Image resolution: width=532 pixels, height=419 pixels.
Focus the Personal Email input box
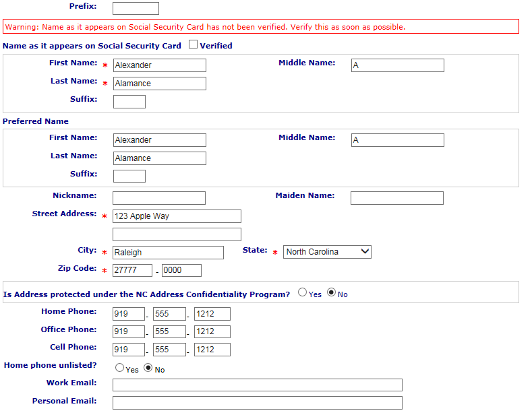pyautogui.click(x=257, y=403)
